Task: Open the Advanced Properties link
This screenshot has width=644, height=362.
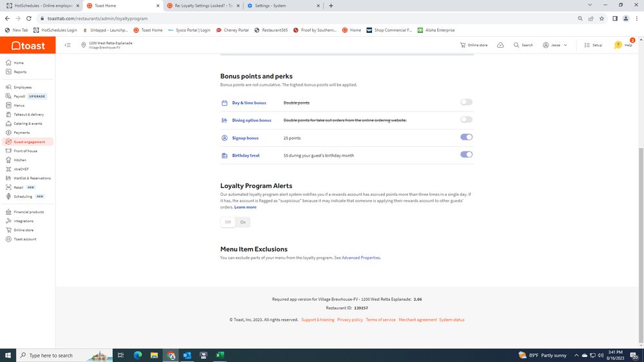Action: (x=360, y=258)
